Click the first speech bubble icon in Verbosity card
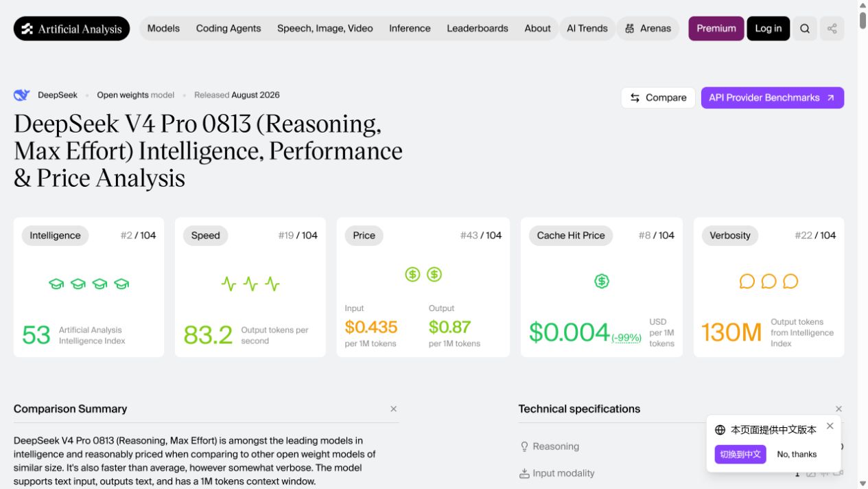This screenshot has width=868, height=489. (747, 282)
